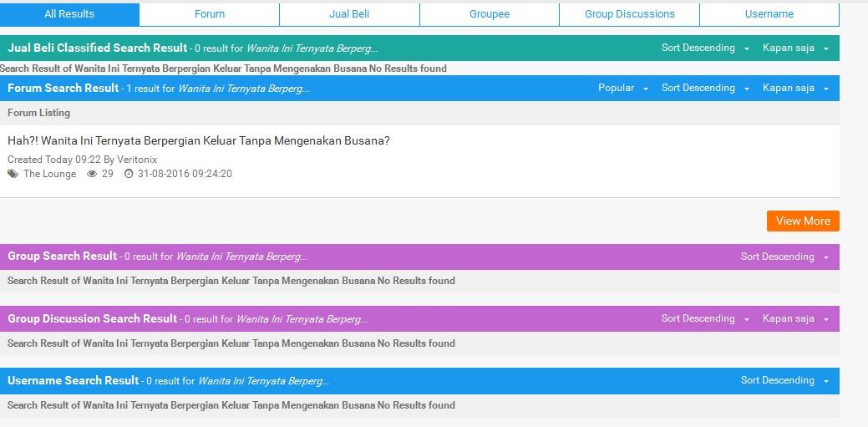Open the Jual Beli tab
The height and width of the screenshot is (427, 868).
(x=349, y=14)
